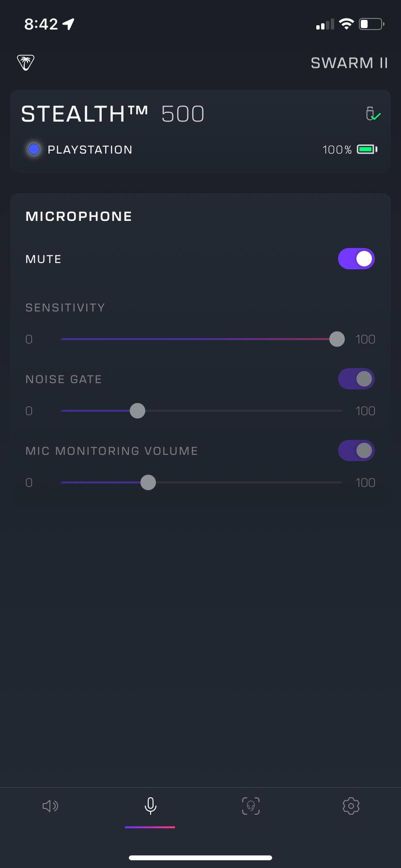
Task: Select the microphone tab icon
Action: tap(151, 806)
